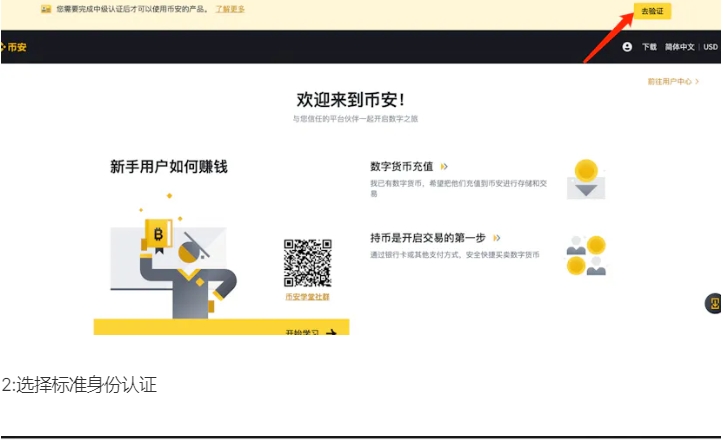The width and height of the screenshot is (724, 440).
Task: Click the ID card icon in notice banner
Action: point(46,9)
